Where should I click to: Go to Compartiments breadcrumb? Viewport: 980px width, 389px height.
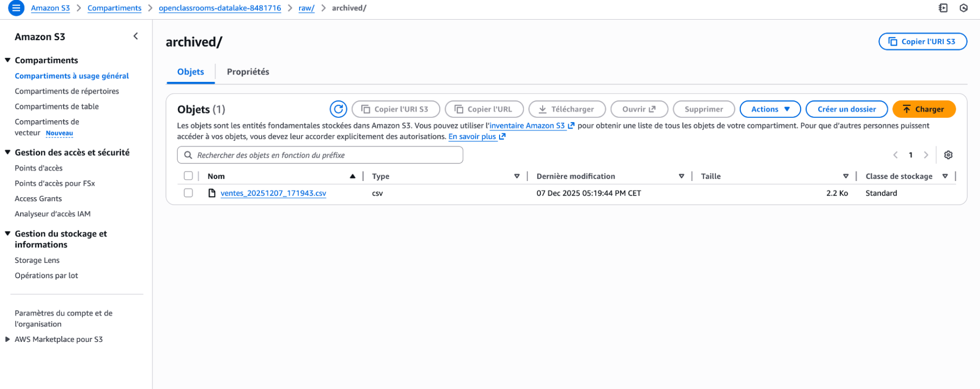click(x=114, y=8)
